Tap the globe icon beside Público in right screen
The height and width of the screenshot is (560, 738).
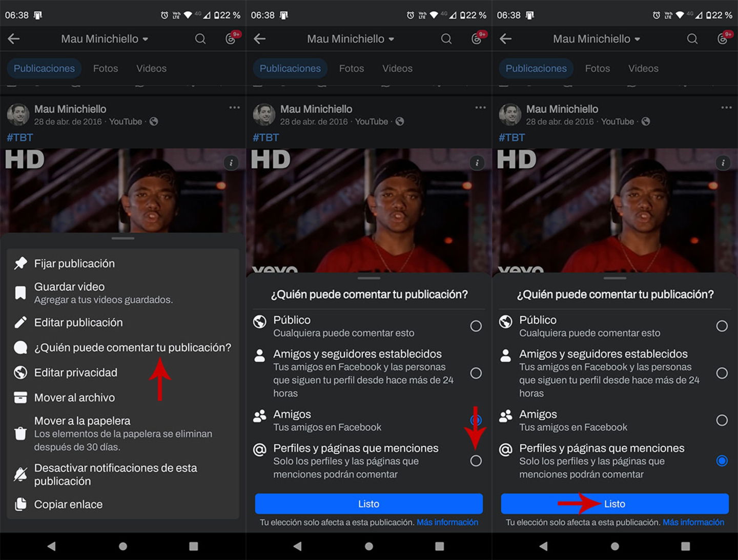coord(506,322)
